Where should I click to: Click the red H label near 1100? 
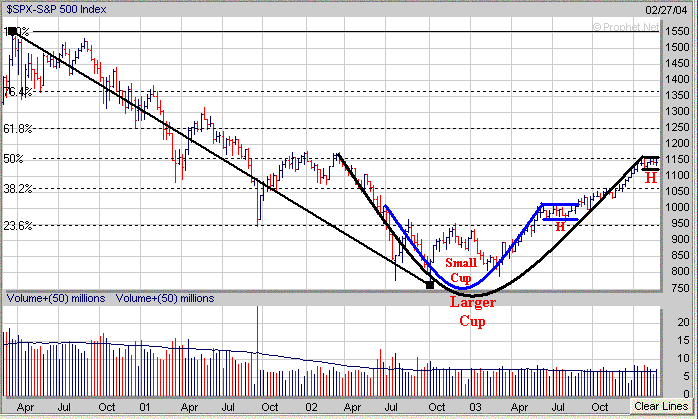[x=651, y=178]
